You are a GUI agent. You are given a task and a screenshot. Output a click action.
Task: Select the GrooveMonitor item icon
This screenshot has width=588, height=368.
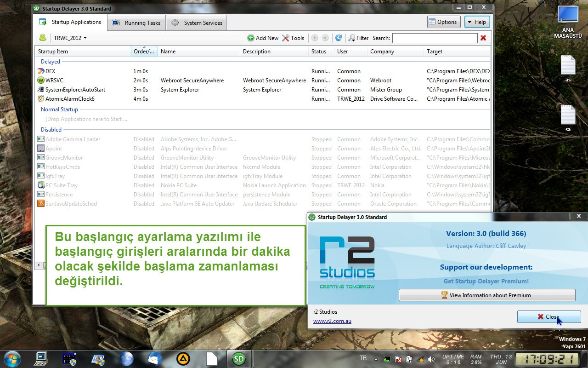41,158
